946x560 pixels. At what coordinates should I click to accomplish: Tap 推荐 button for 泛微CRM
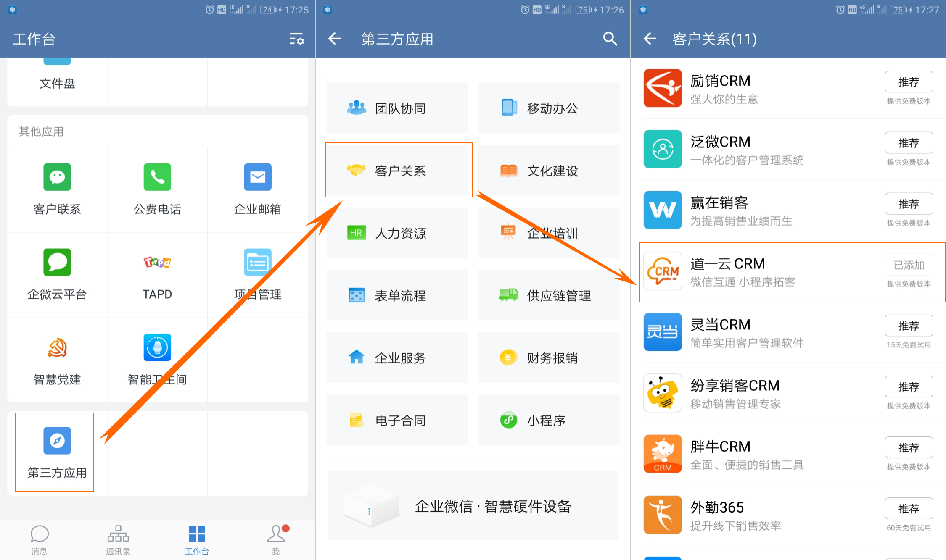click(x=909, y=143)
